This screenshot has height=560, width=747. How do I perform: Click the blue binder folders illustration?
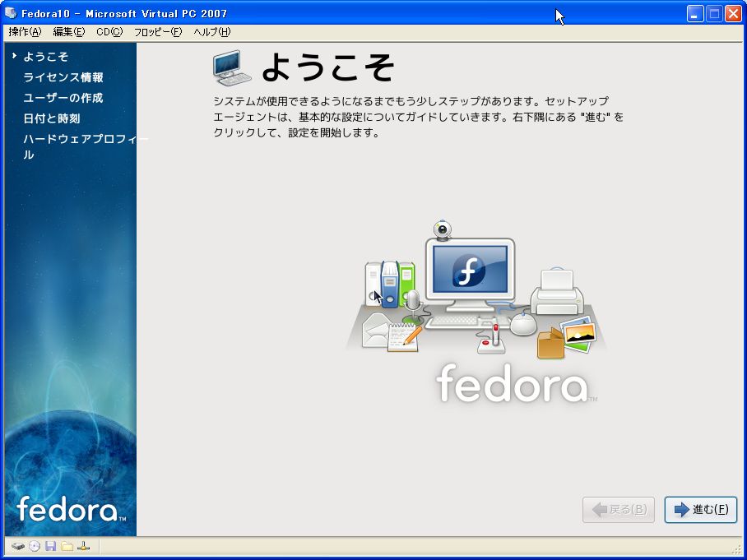390,285
